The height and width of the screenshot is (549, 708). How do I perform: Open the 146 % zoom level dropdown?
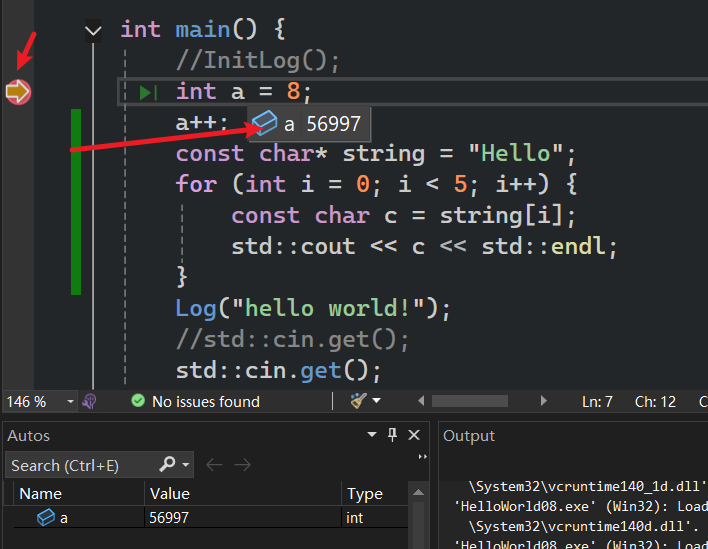[71, 401]
